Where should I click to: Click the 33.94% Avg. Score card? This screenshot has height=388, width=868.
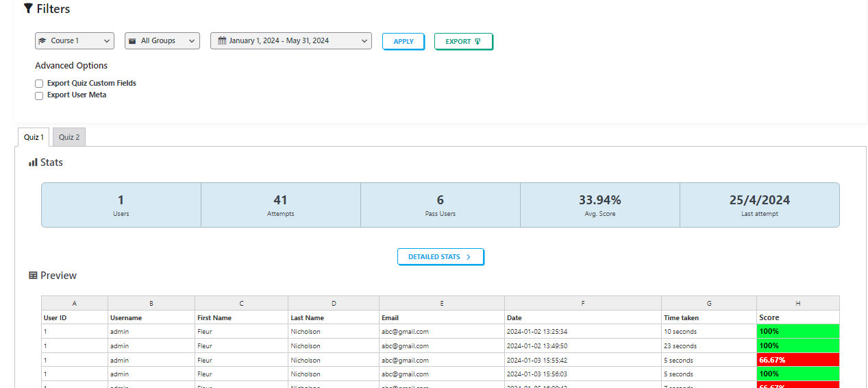600,205
